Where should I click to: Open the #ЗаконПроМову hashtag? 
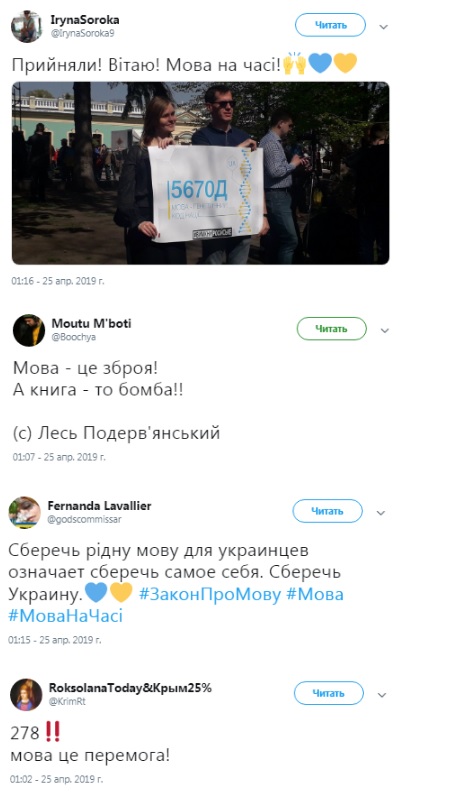click(209, 594)
